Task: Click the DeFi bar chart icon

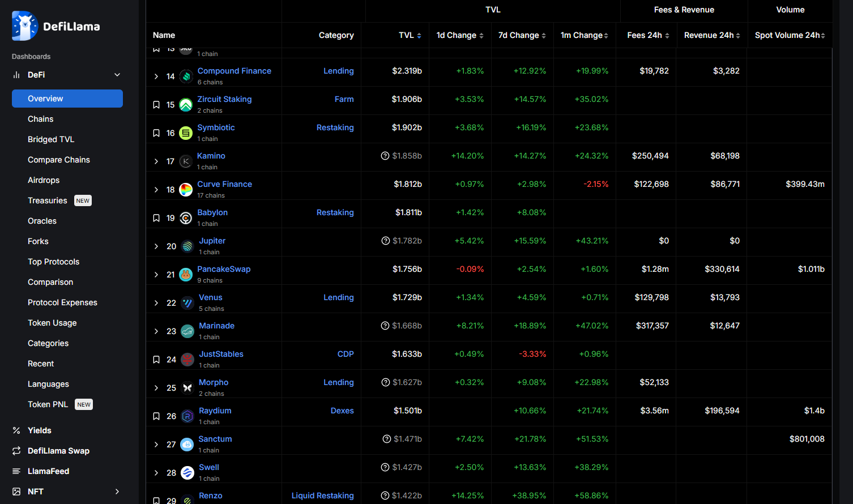Action: (x=16, y=75)
